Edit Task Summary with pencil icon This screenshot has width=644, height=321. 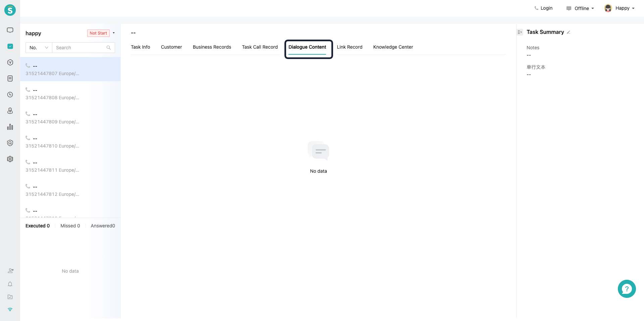click(569, 32)
